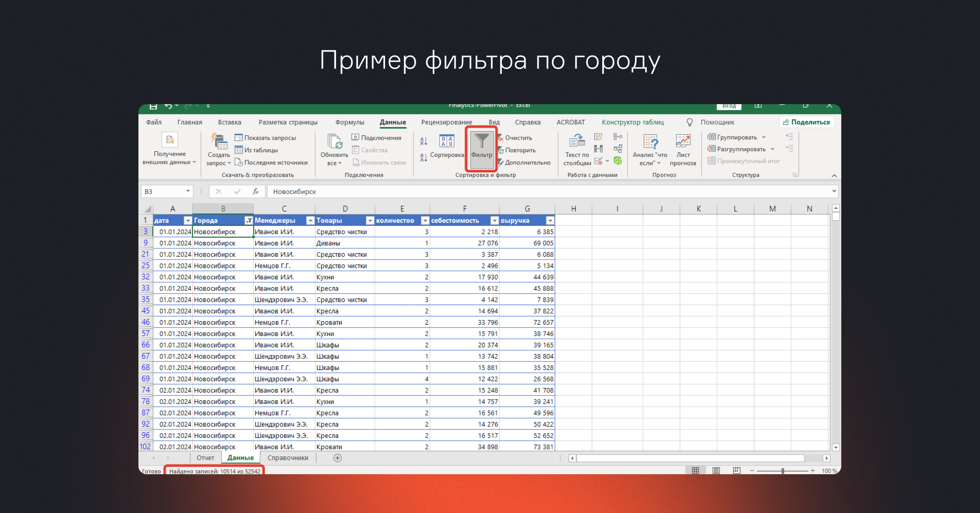The image size is (980, 513).
Task: Switch to page layout view icon
Action: [716, 471]
